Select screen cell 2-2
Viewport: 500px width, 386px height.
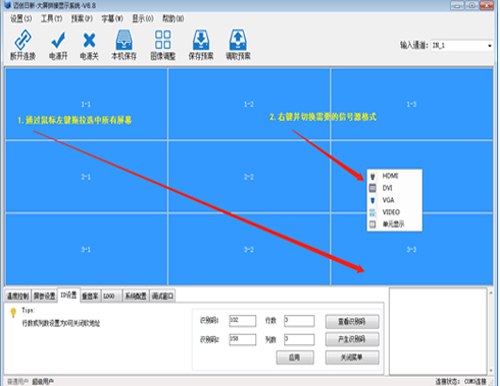[249, 177]
